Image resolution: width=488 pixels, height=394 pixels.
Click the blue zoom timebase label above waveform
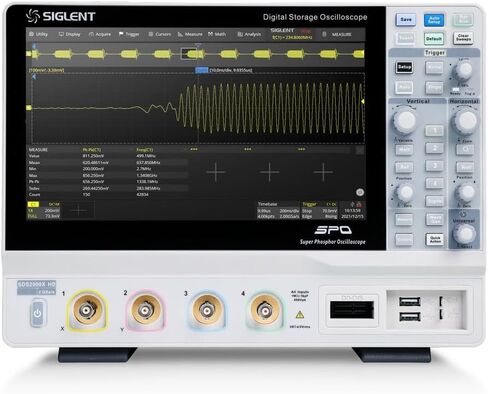(x=202, y=70)
